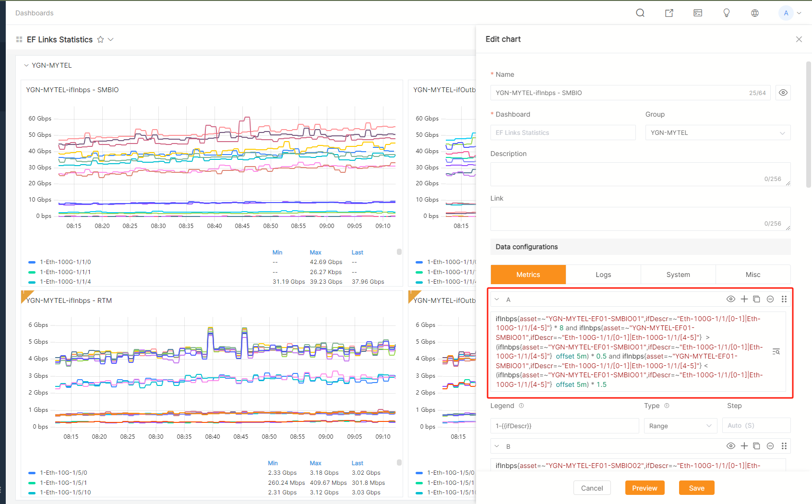Viewport: 812px width, 504px height.
Task: Star the EF Links Statistics dashboard
Action: (100, 39)
